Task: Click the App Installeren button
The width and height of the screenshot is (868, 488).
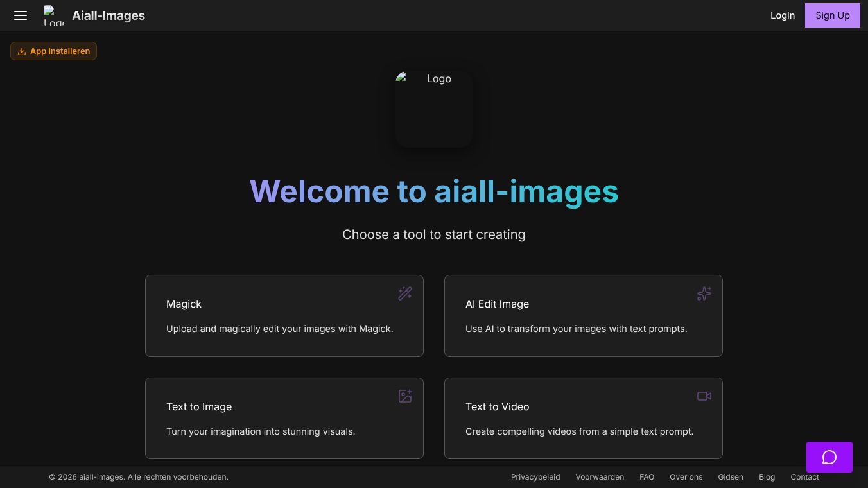Action: point(53,51)
